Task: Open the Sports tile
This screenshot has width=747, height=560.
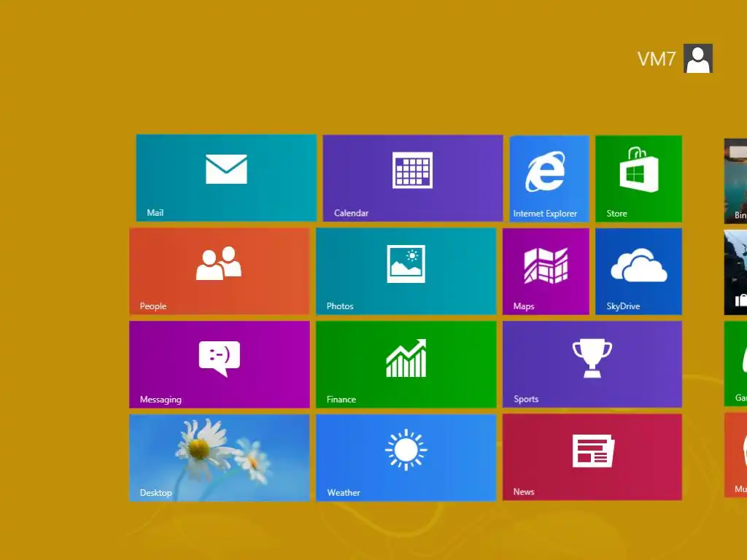Action: (592, 365)
